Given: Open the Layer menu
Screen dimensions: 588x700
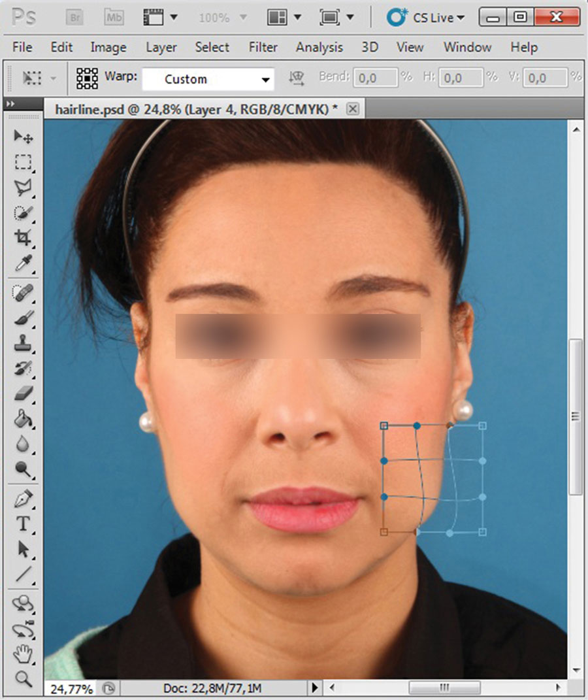Looking at the screenshot, I should tap(161, 47).
